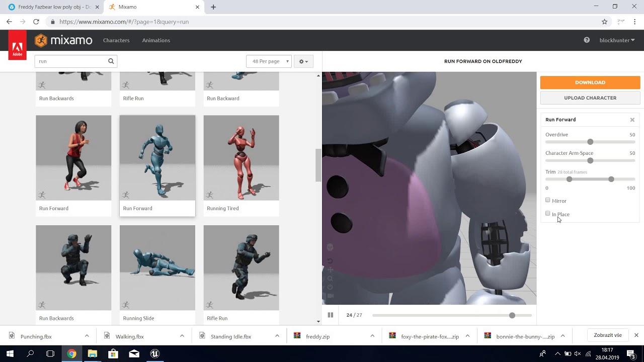The height and width of the screenshot is (362, 644).
Task: Click the pan move icon in viewport
Action: tap(331, 270)
